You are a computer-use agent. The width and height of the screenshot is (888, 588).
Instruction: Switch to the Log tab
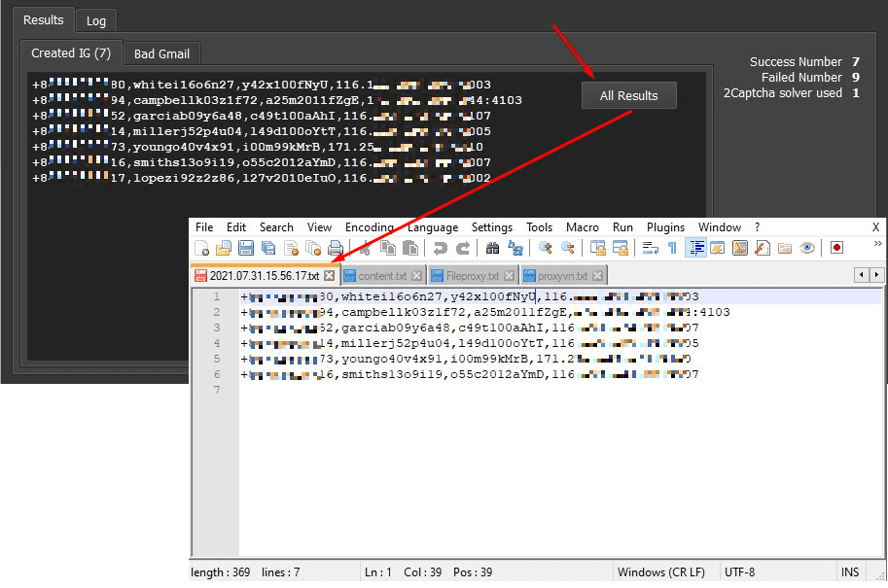tap(96, 20)
